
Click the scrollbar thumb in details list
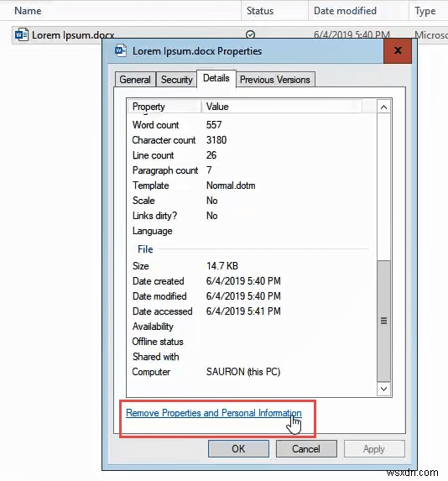coord(383,321)
